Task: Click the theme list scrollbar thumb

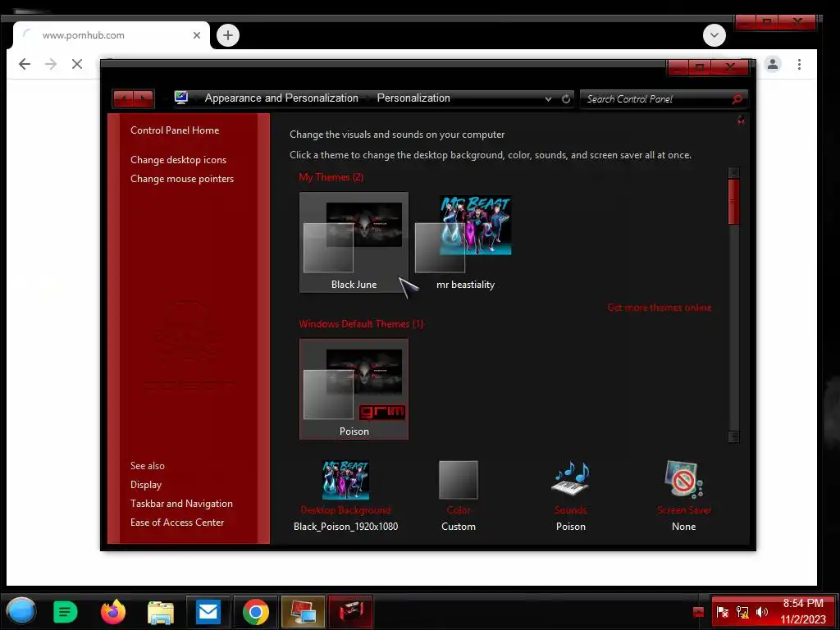Action: coord(734,202)
